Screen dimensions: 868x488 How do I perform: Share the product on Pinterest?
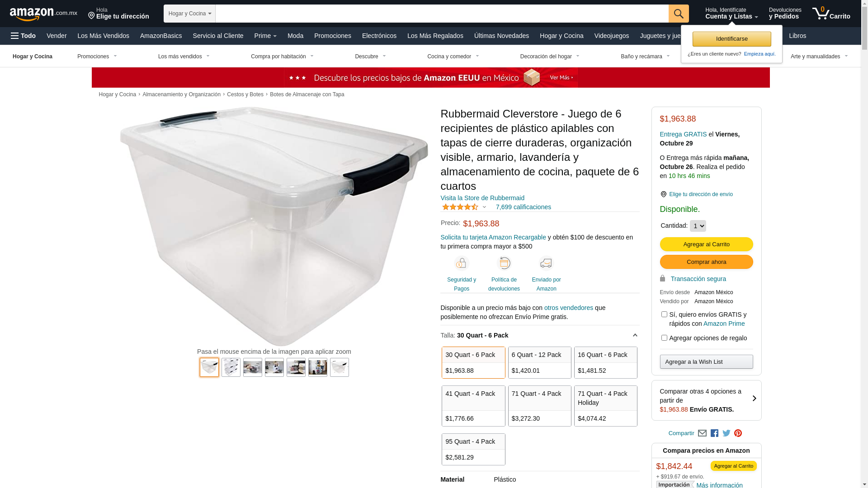pyautogui.click(x=738, y=433)
